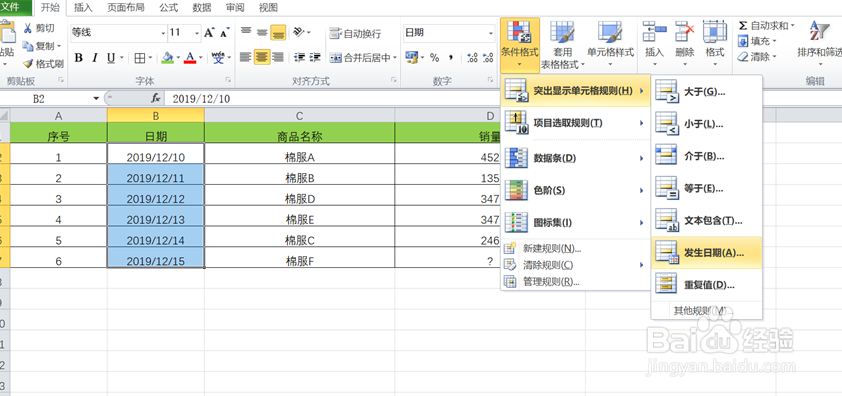Click 自动换行 wrap text
This screenshot has width=842, height=396.
click(x=355, y=33)
